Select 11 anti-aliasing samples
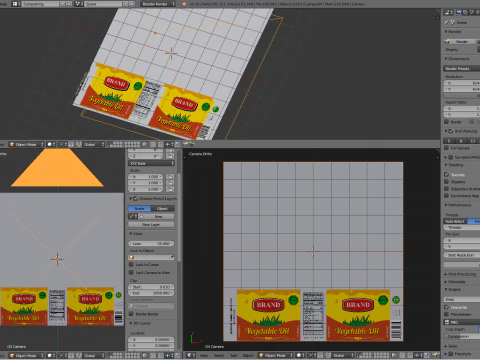This screenshot has width=480, height=360. coord(473,141)
